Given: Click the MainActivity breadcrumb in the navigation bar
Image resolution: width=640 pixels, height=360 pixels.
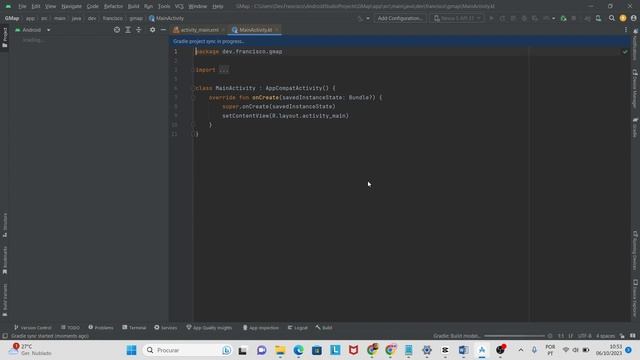Looking at the screenshot, I should (166, 18).
